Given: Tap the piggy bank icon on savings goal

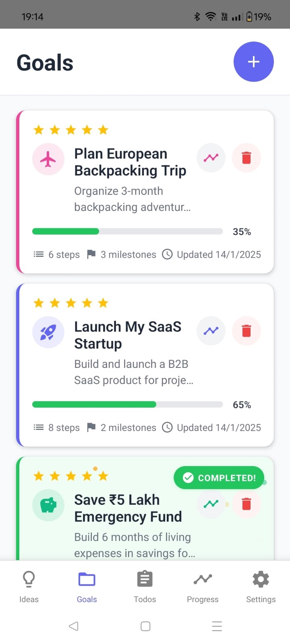Looking at the screenshot, I should click(48, 505).
